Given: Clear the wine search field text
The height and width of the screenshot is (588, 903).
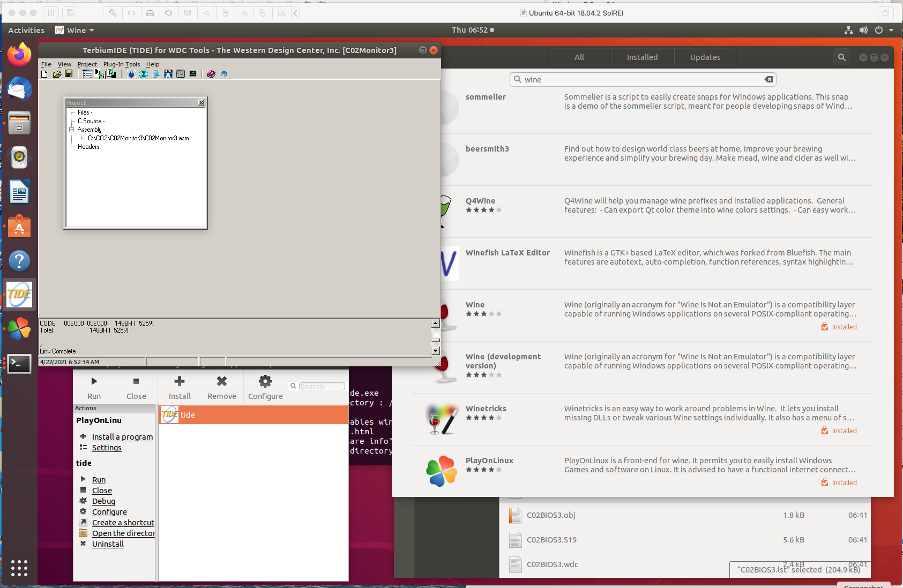Looking at the screenshot, I should (768, 79).
